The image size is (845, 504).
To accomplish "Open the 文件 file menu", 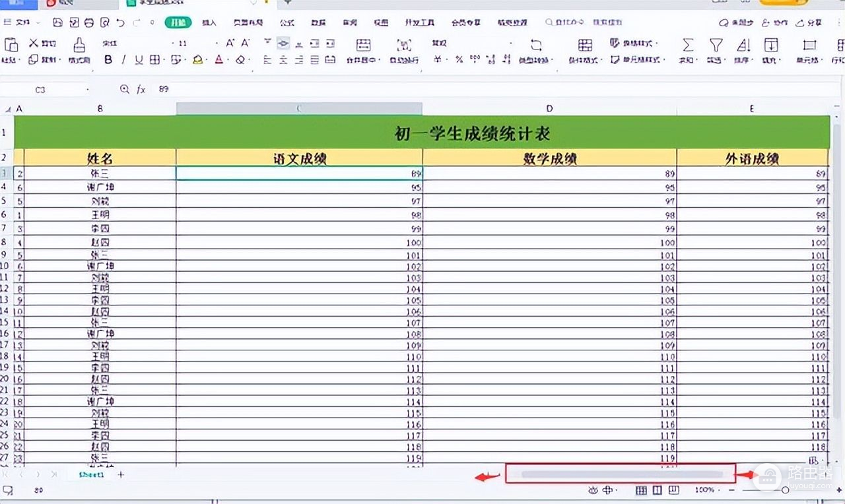I will point(24,22).
